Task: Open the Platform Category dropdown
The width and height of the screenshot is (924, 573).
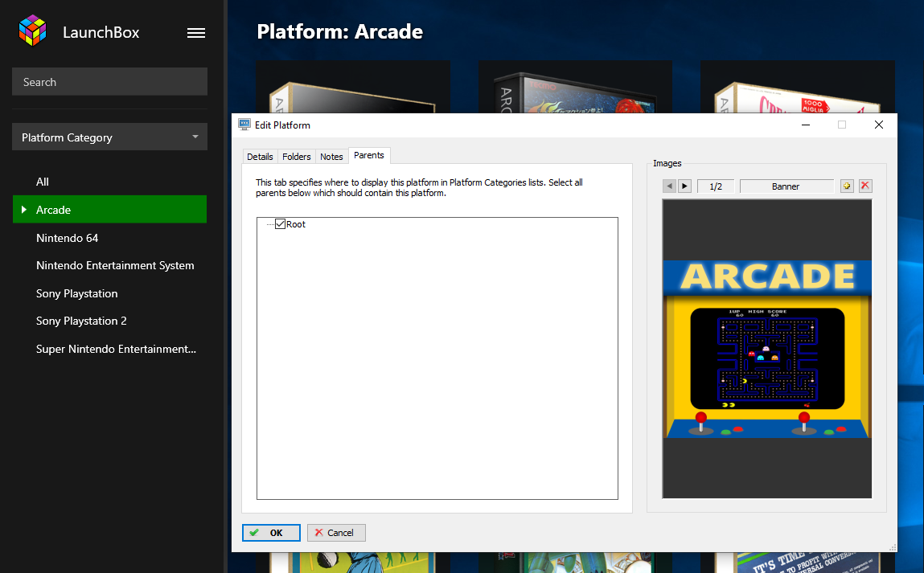Action: 109,137
